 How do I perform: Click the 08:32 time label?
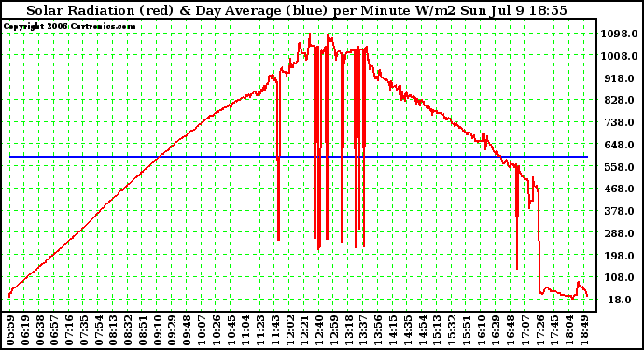(x=128, y=330)
